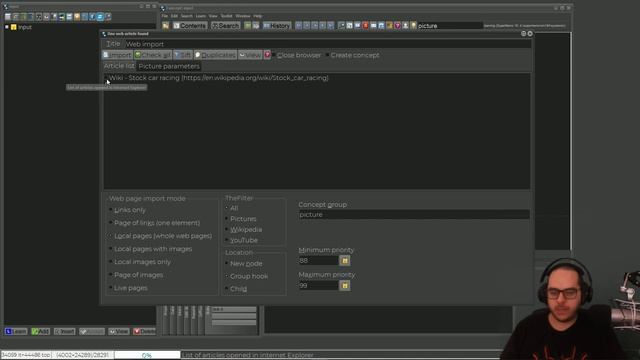Open the File menu in main window
This screenshot has height=360, width=640.
(x=164, y=16)
